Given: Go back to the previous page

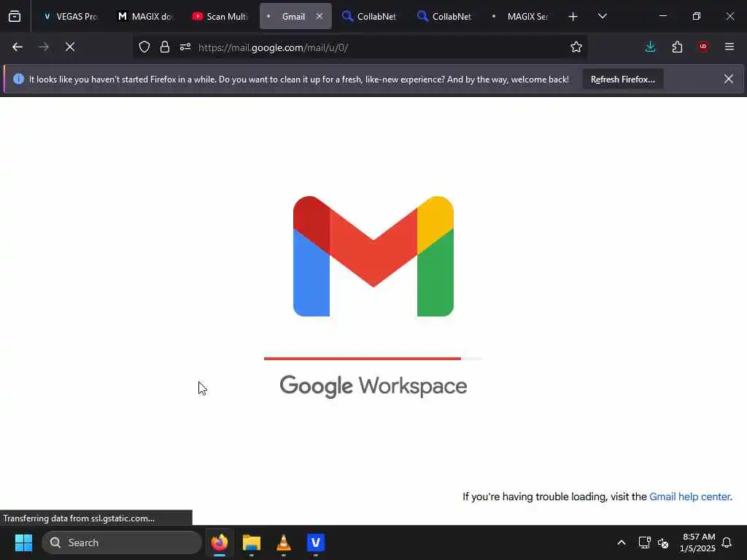Looking at the screenshot, I should pyautogui.click(x=18, y=47).
